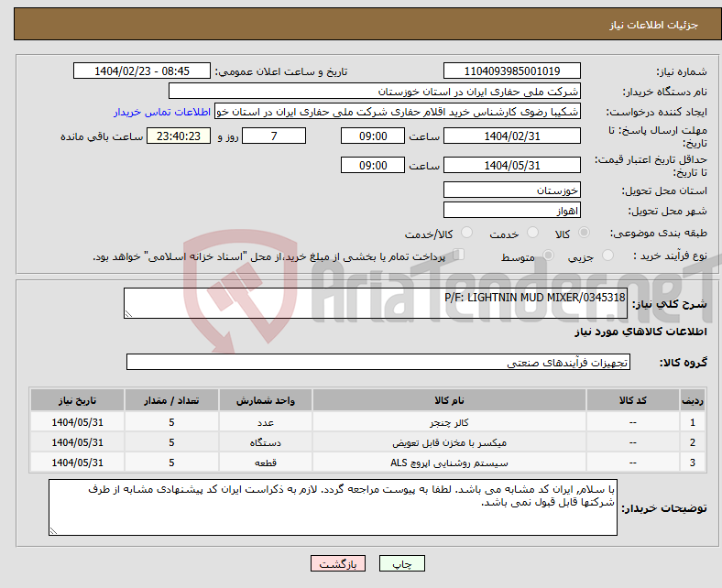Click the ردیف column header
This screenshot has width=722, height=588.
[x=693, y=400]
